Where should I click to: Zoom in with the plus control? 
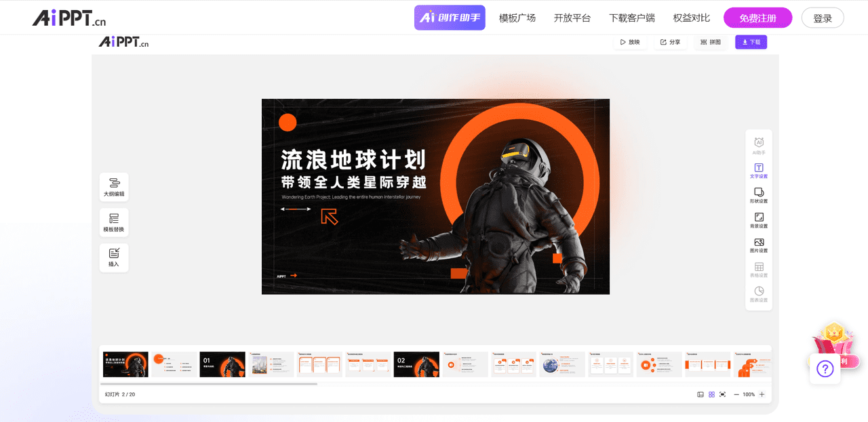(x=762, y=394)
